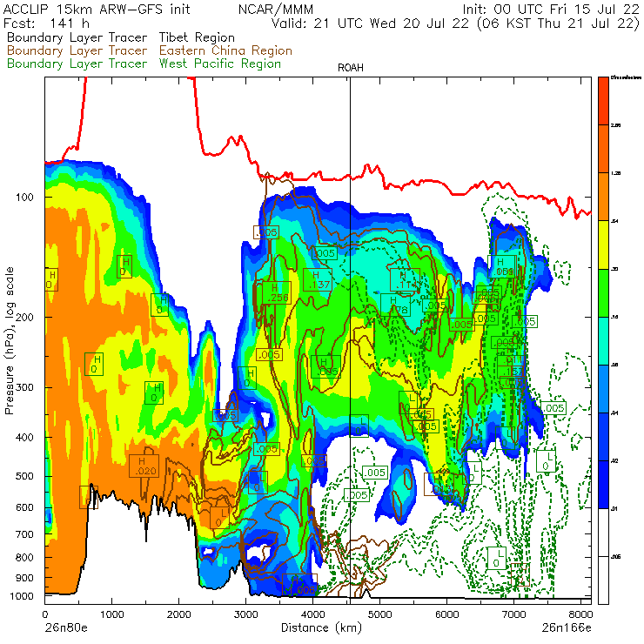Click the 'Valid: 21 UTC Wed 20 Jul 22' text
644x644 pixels.
[x=370, y=23]
